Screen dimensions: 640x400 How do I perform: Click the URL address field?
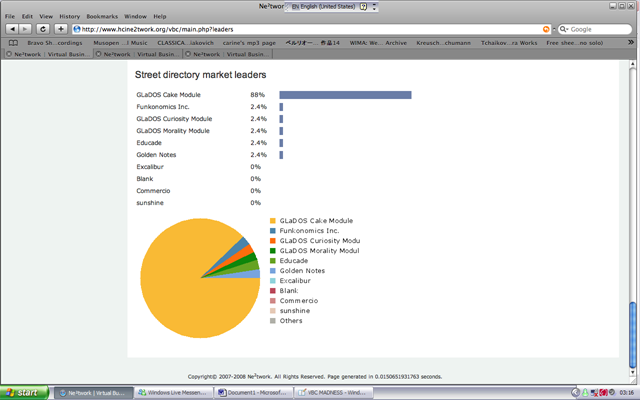[310, 29]
